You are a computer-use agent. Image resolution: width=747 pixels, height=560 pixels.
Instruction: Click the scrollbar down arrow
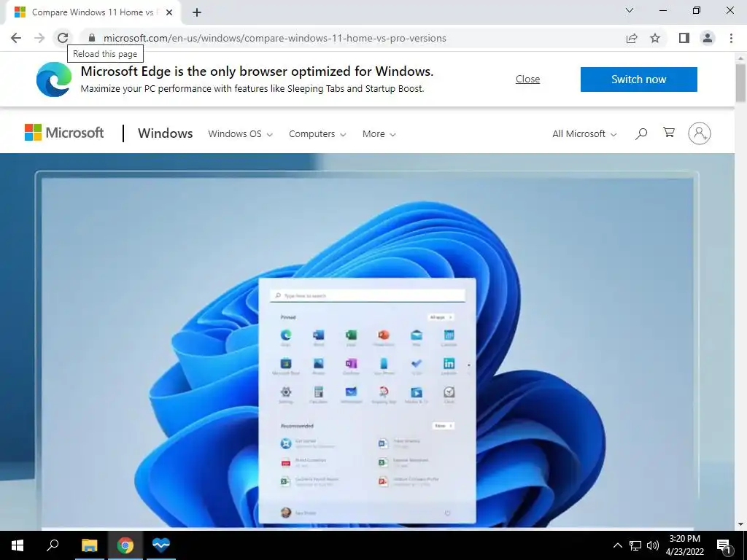[x=740, y=524]
